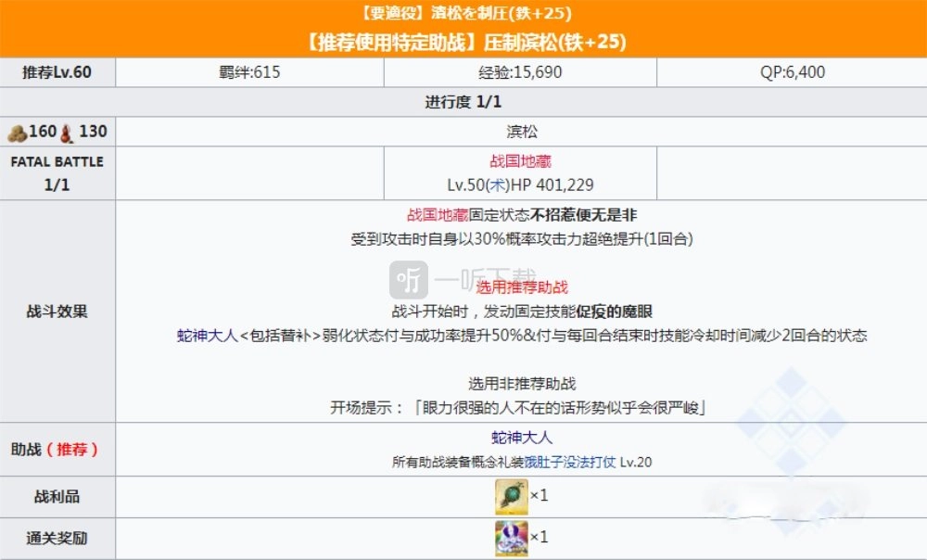927x560 pixels.
Task: Click the 一听下载 watermark logo icon
Action: (410, 279)
